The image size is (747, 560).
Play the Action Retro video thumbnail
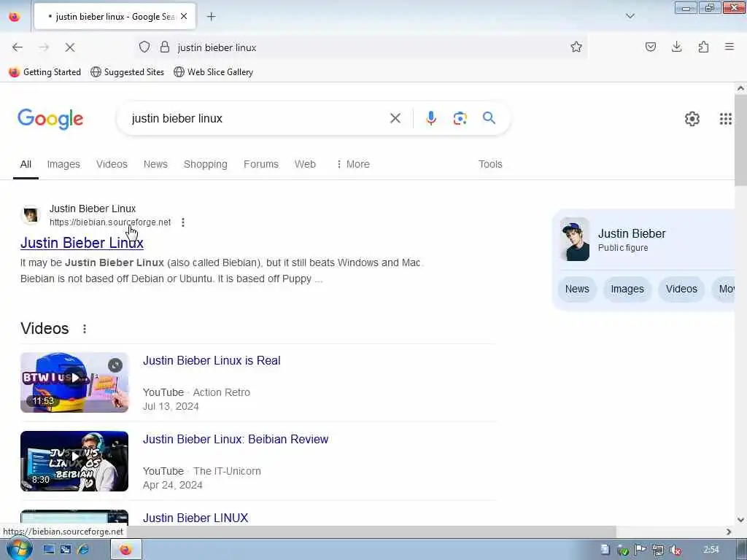click(x=74, y=382)
